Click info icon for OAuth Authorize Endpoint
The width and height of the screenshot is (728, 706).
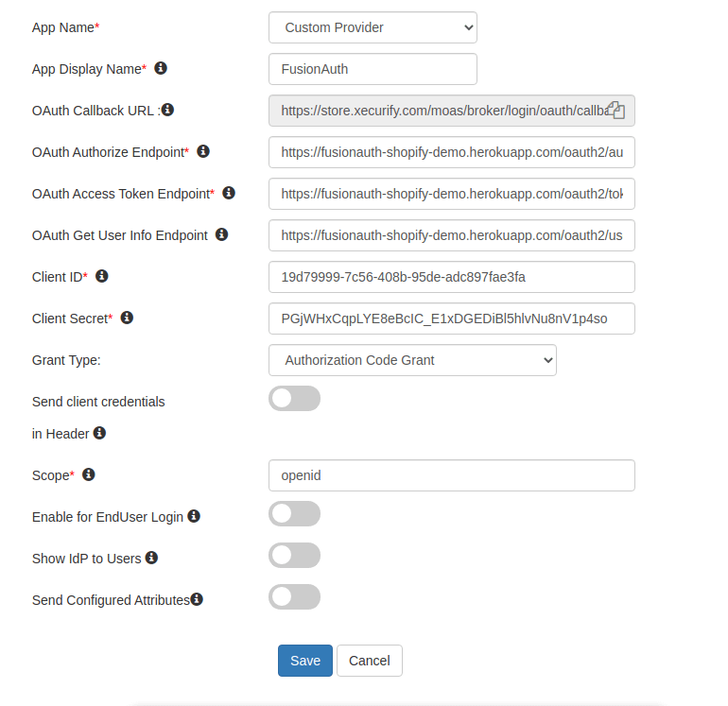point(203,151)
